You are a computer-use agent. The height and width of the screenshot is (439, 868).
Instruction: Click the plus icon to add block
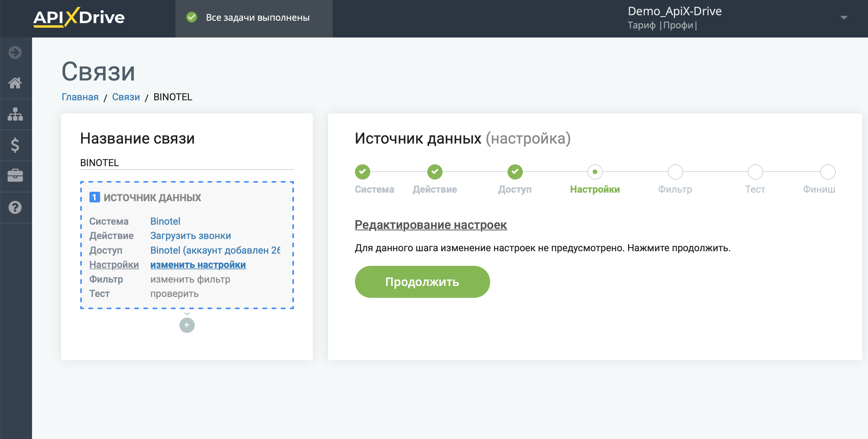pos(187,325)
